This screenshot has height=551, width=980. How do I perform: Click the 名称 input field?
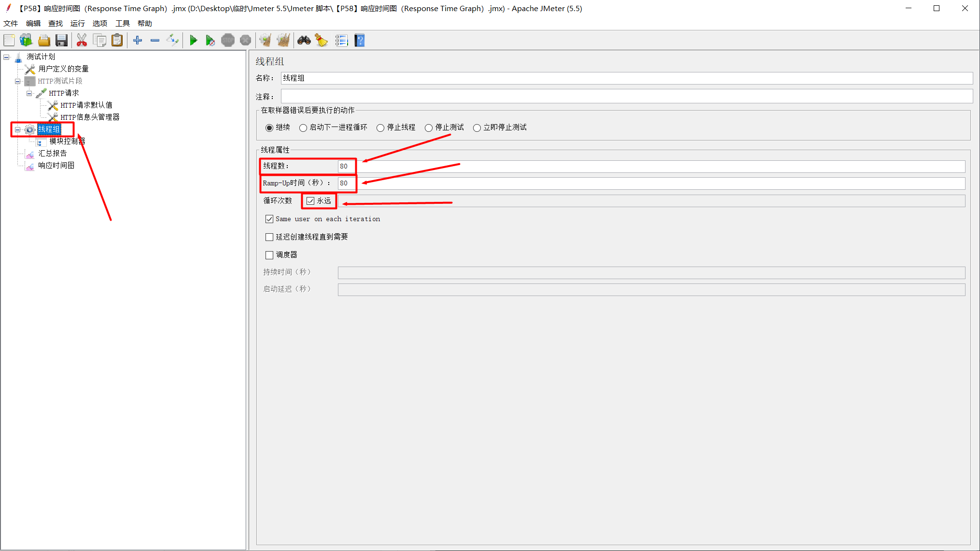[x=627, y=78]
